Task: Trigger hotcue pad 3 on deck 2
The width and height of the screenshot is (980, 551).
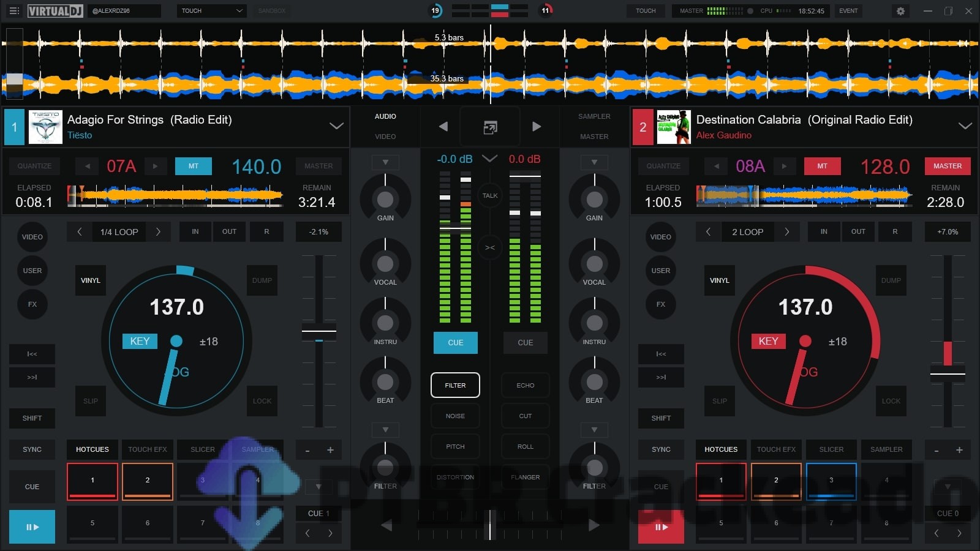Action: click(x=831, y=481)
